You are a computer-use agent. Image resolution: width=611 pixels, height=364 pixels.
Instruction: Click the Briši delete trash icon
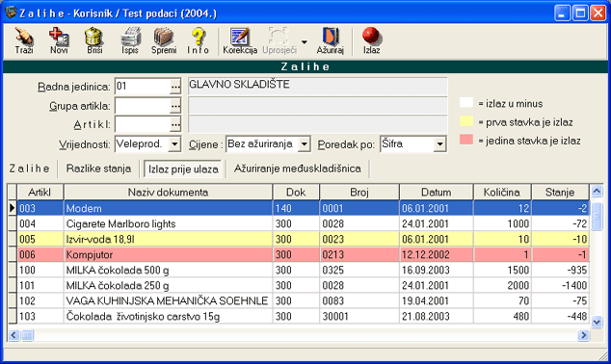(94, 40)
